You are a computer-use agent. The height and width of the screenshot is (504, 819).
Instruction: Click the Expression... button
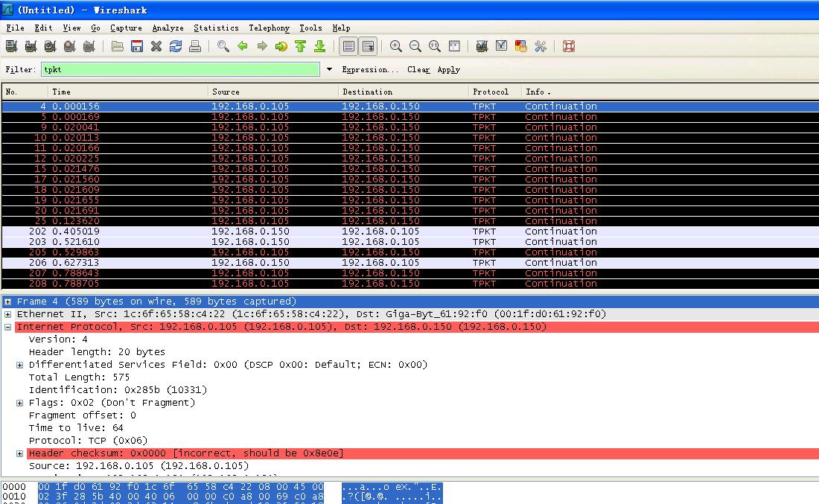pyautogui.click(x=370, y=69)
